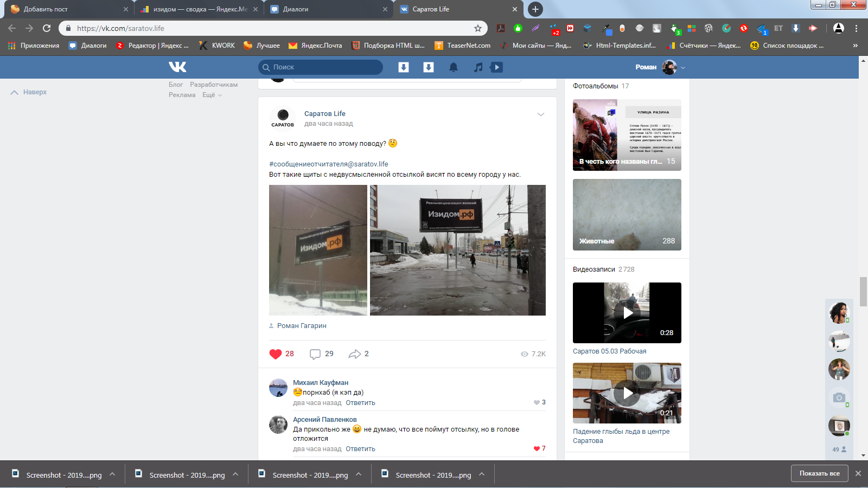Click Ответить under Михаил Кауфман's comment
The width and height of the screenshot is (868, 488).
[x=360, y=403]
